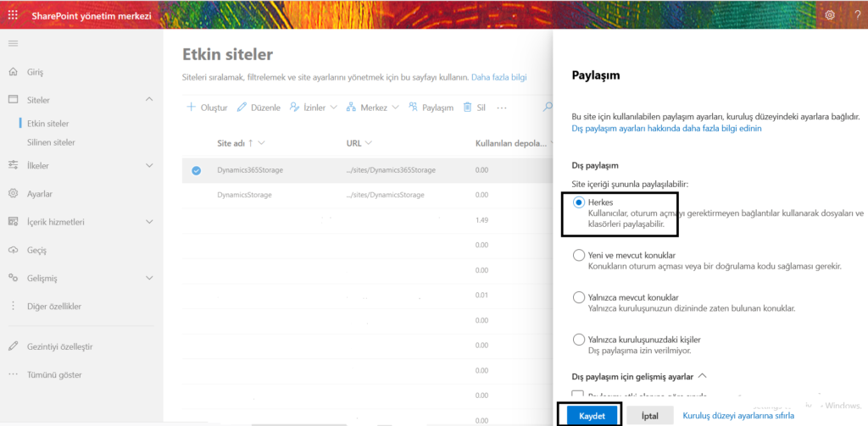Viewport: 868px width, 426px height.
Task: Uncheck the selected Dynamics365Storage row circle
Action: coord(196,170)
